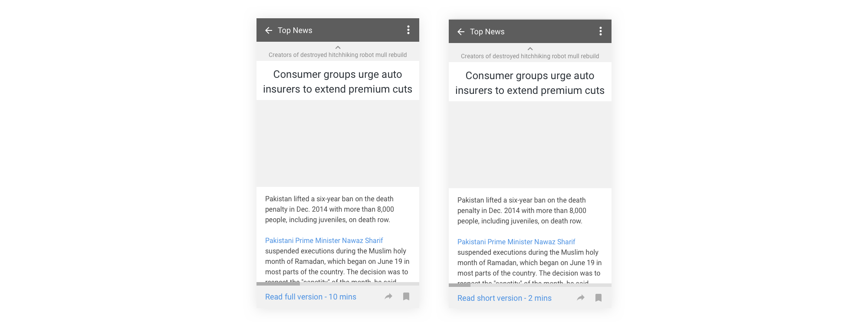Open Nawaz Sharif link in left mockup
868x326 pixels.
tap(324, 240)
